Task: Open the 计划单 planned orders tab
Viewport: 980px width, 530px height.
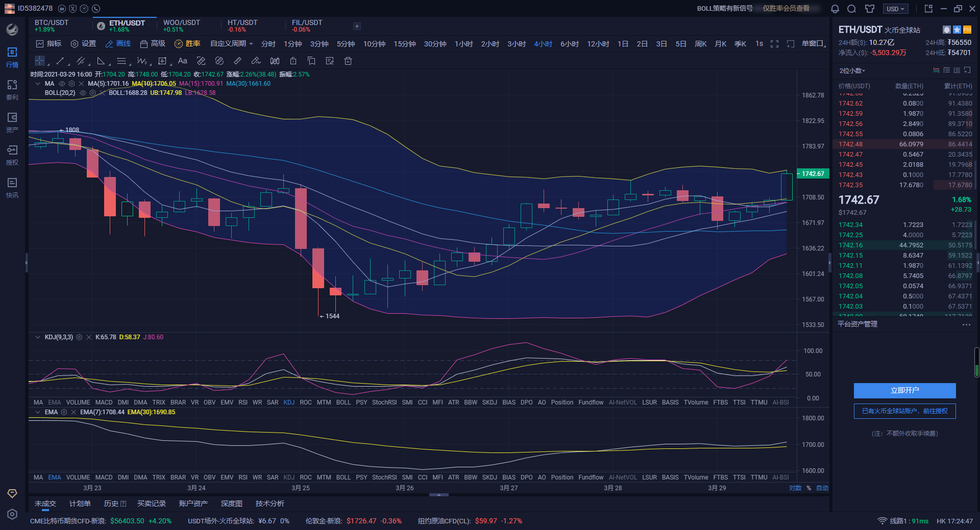Action: tap(80, 503)
